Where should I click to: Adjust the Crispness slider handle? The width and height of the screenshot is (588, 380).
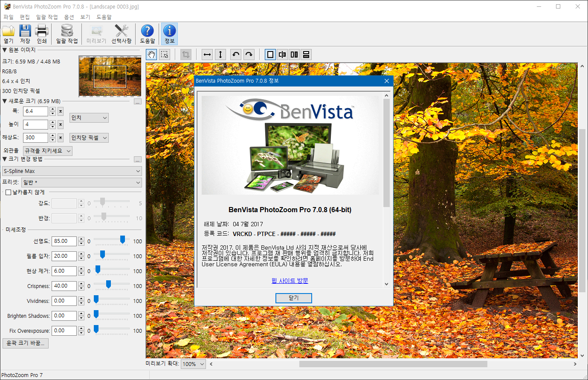coord(108,285)
